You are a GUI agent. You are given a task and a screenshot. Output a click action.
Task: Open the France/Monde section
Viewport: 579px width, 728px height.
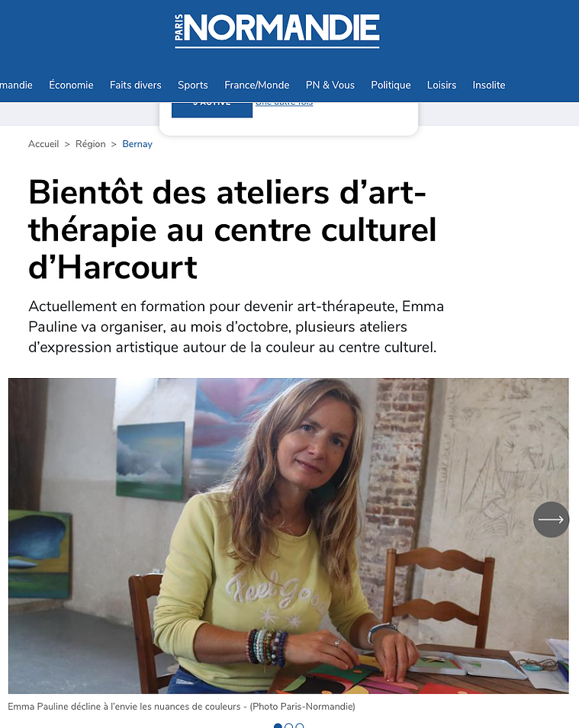(x=256, y=85)
